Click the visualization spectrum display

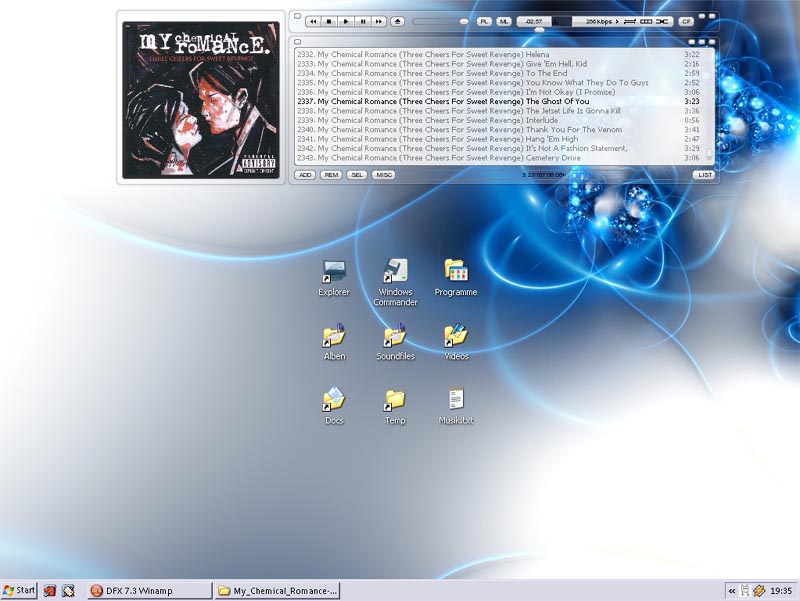562,21
